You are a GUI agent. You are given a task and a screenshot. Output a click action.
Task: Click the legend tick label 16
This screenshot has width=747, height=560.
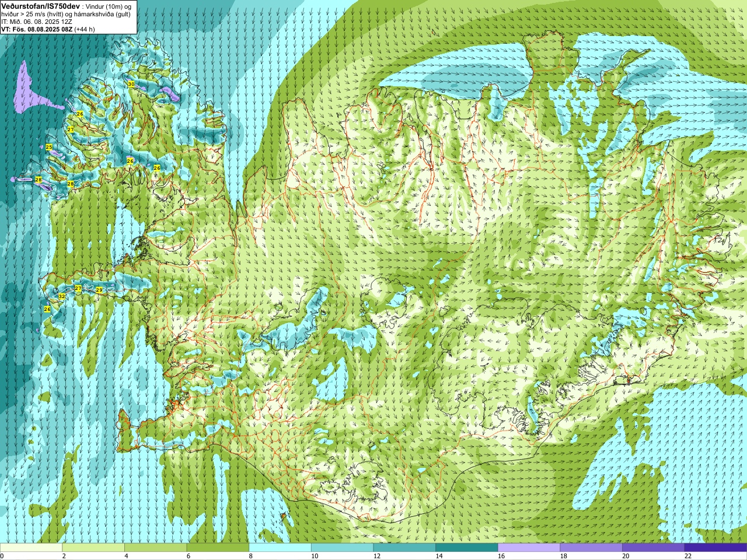[501, 556]
